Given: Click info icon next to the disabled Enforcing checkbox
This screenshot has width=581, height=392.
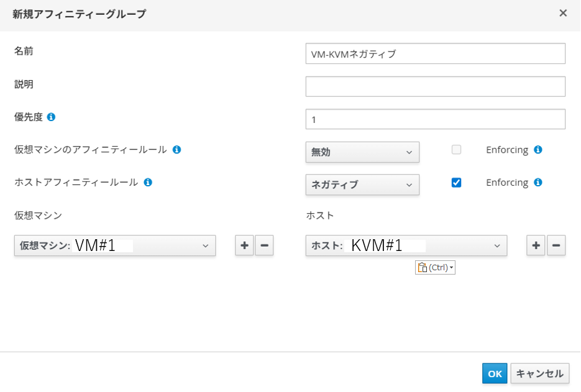Looking at the screenshot, I should pyautogui.click(x=538, y=150).
